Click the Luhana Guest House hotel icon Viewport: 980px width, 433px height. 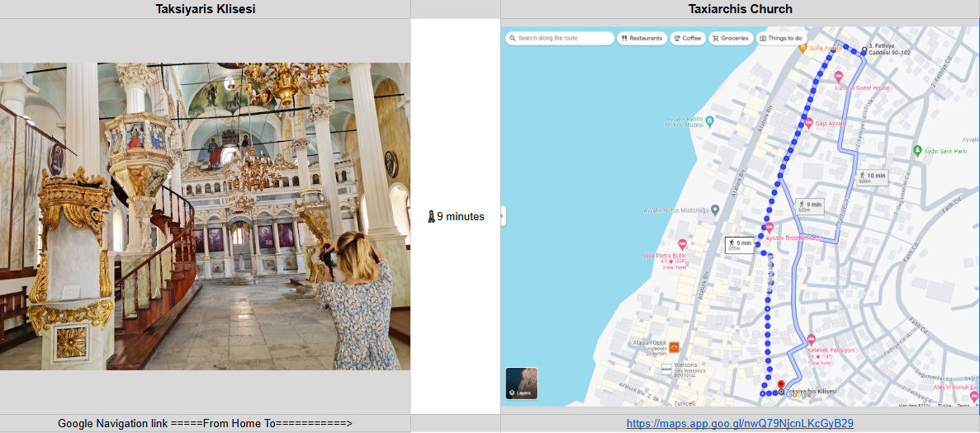839,77
